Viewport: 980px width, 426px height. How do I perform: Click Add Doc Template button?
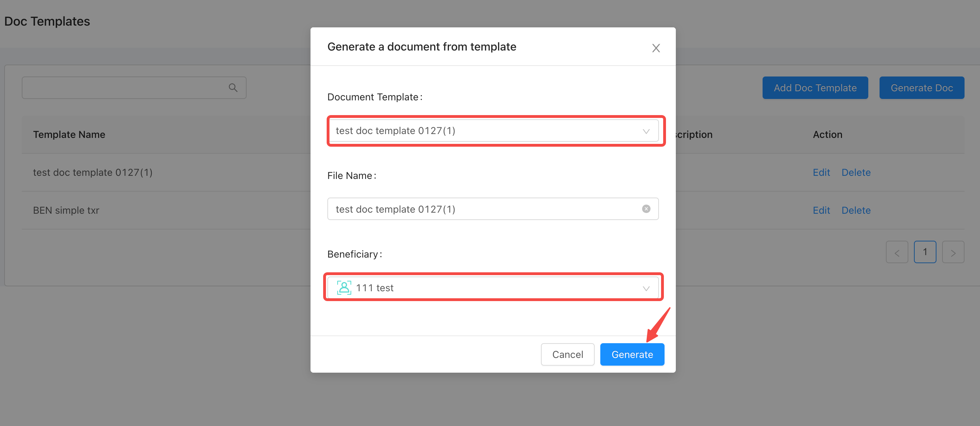click(x=815, y=88)
